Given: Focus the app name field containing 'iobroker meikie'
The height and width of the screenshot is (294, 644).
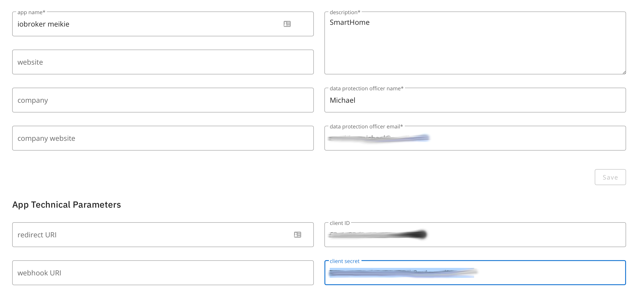Looking at the screenshot, I should (150, 24).
